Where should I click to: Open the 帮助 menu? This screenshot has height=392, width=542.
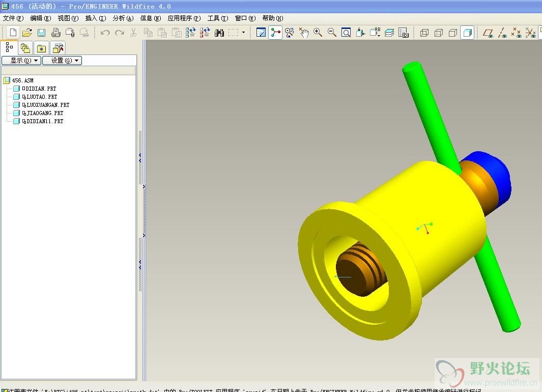[273, 18]
